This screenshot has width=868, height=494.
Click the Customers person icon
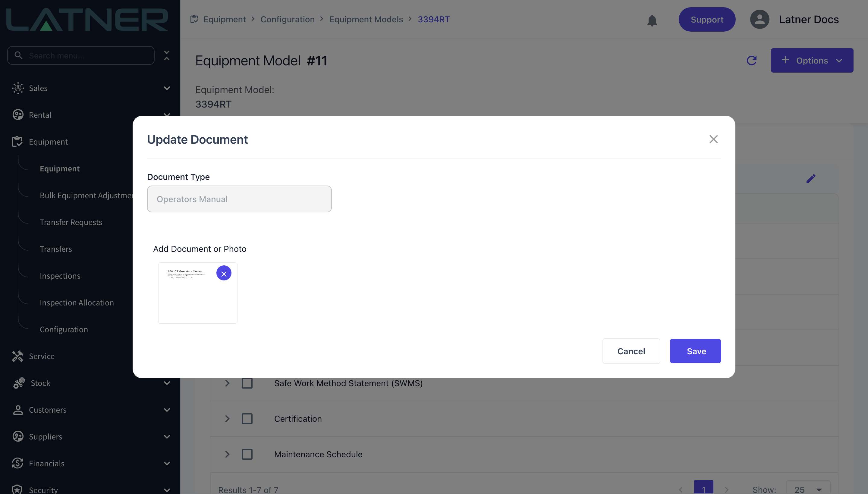point(18,410)
